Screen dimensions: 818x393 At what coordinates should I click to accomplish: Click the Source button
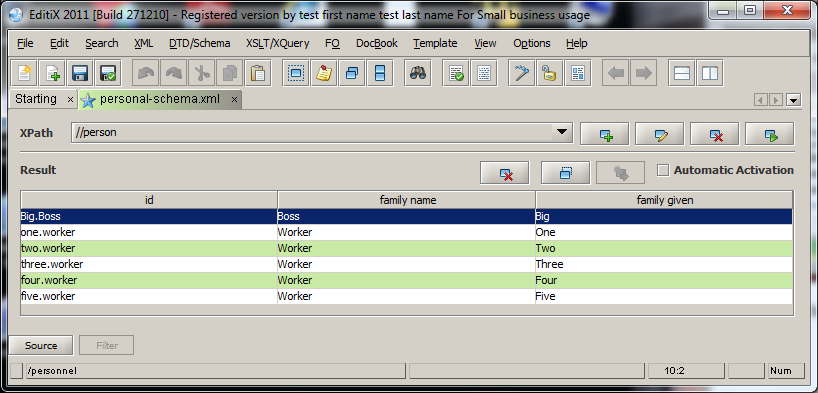41,345
